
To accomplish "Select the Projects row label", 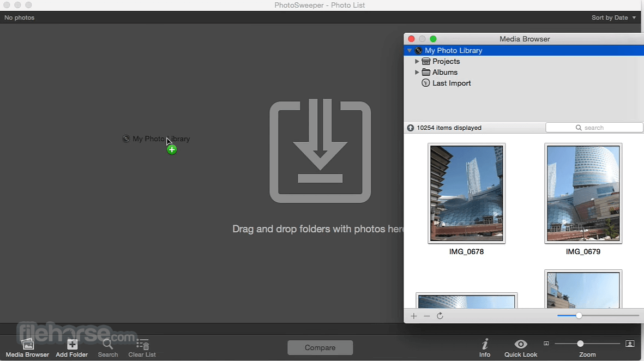I will click(446, 61).
